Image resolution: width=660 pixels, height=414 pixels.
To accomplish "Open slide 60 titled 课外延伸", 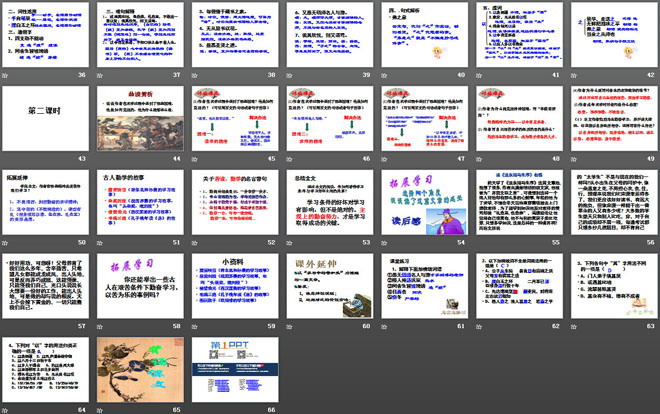I will click(x=329, y=285).
